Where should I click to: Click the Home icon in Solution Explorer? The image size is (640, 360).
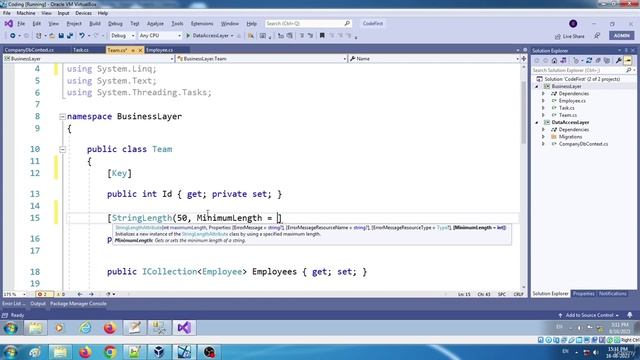click(x=554, y=60)
